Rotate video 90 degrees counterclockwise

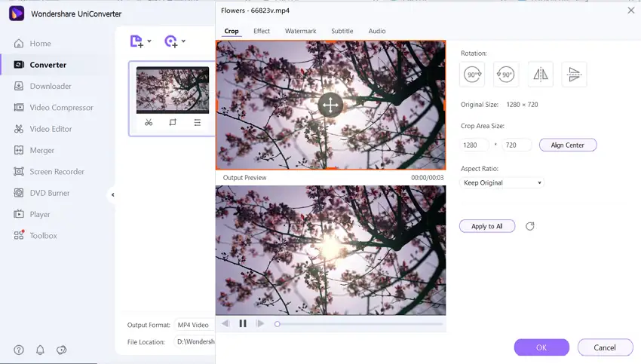point(506,75)
